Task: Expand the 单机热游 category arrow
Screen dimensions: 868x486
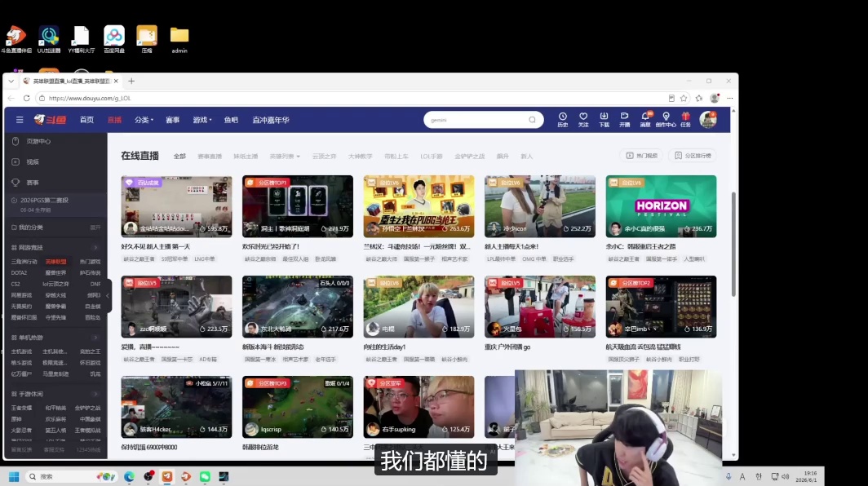Action: coord(95,337)
